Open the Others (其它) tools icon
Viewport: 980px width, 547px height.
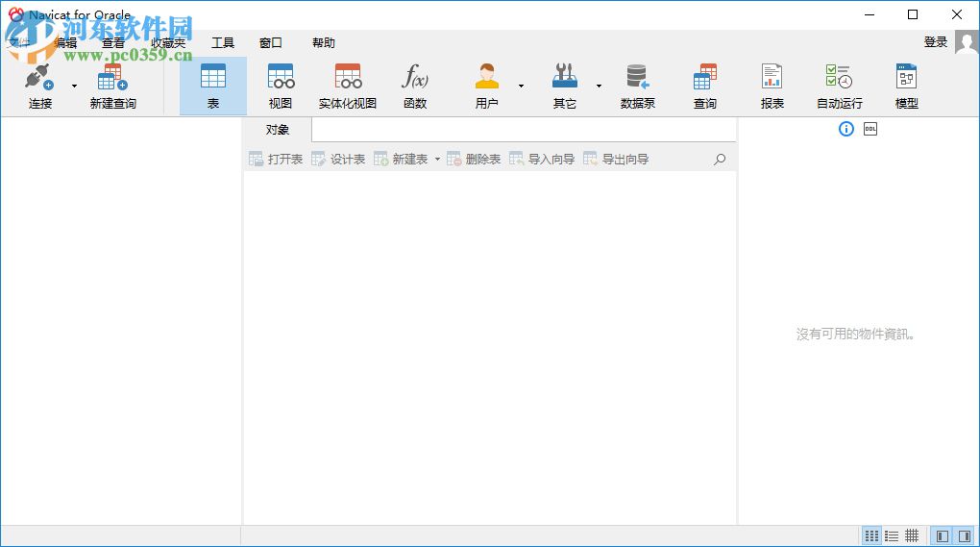pyautogui.click(x=564, y=87)
